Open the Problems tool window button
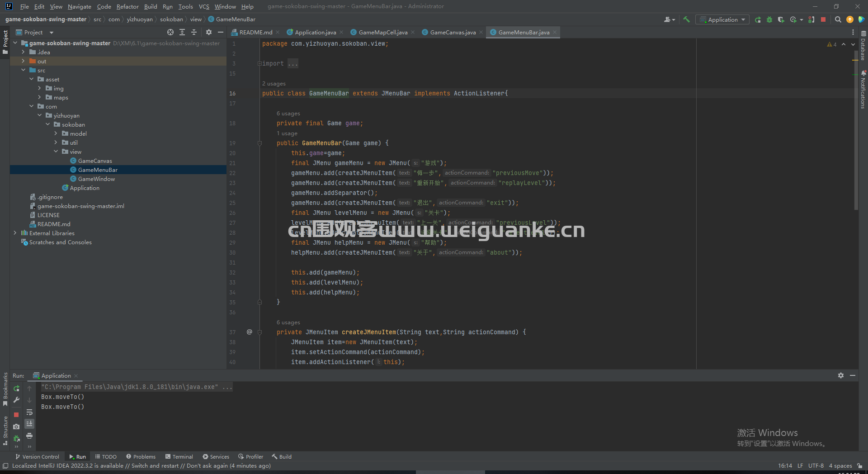The image size is (868, 474). coord(141,457)
